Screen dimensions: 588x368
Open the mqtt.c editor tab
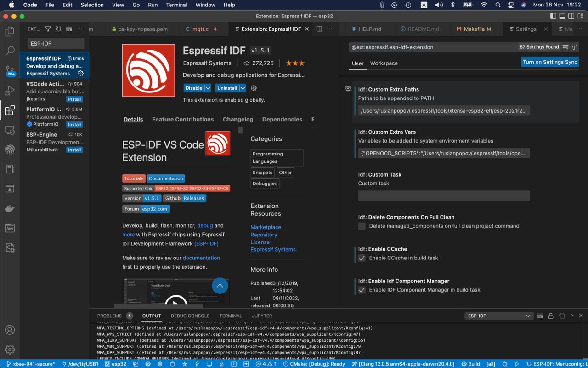coord(201,29)
